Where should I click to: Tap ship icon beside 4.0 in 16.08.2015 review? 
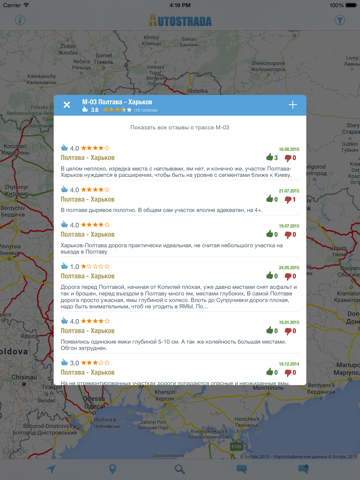(x=64, y=147)
